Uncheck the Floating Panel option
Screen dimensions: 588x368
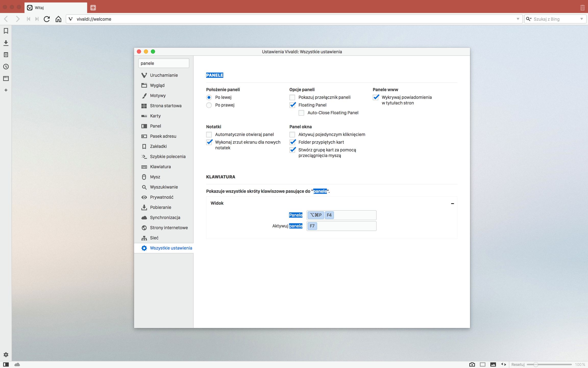click(292, 105)
